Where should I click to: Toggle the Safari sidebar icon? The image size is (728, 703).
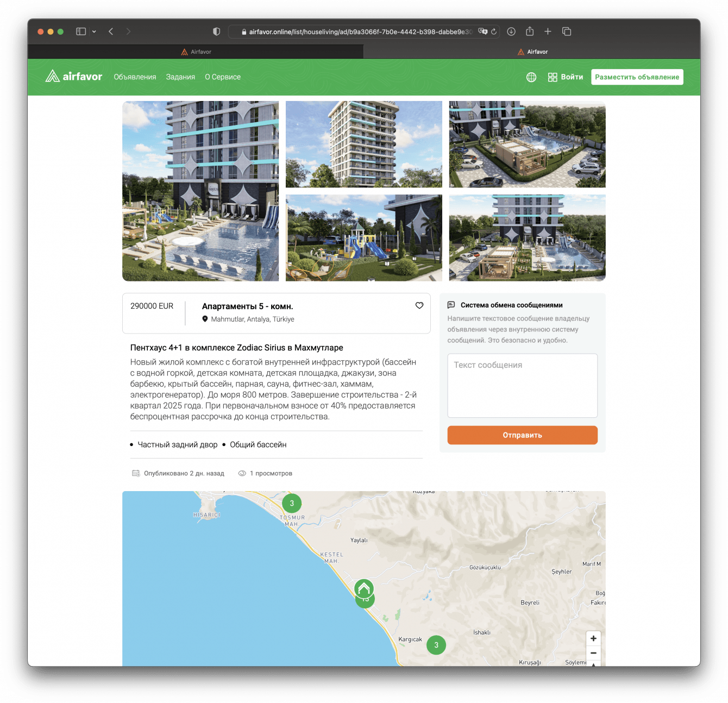point(81,32)
